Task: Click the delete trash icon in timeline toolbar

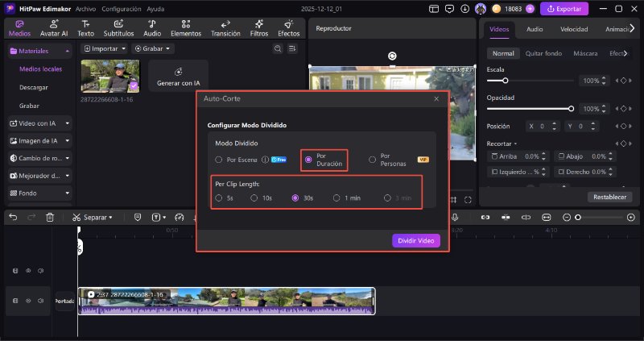Action: click(x=50, y=218)
